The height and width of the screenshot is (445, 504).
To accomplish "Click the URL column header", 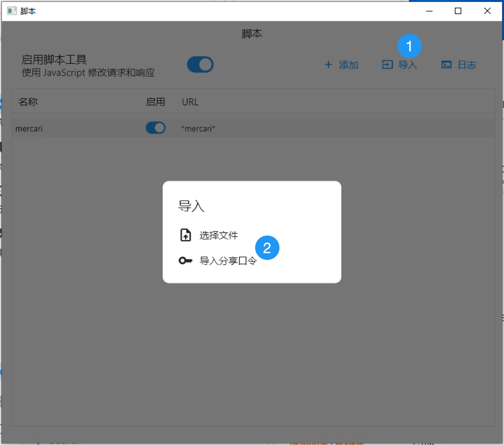I will 190,102.
